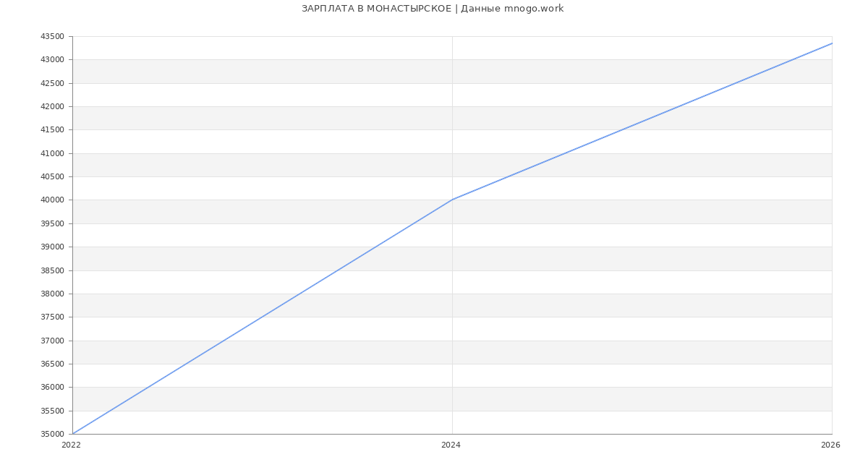Click the 2026 end point of the line

point(831,43)
